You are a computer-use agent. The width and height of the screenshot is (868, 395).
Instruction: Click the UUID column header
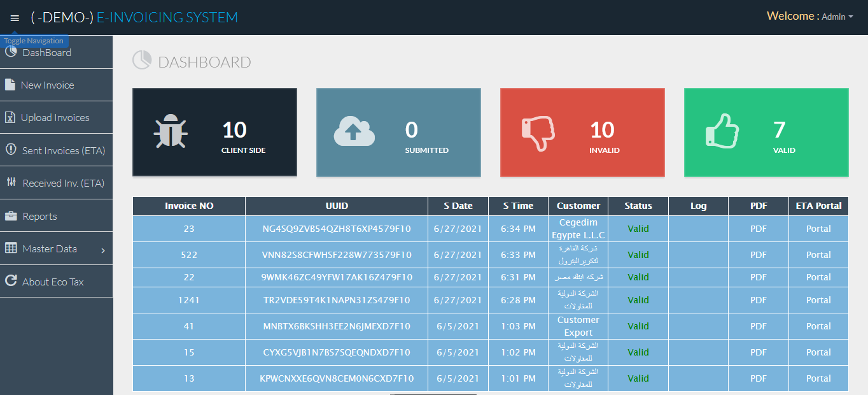337,206
